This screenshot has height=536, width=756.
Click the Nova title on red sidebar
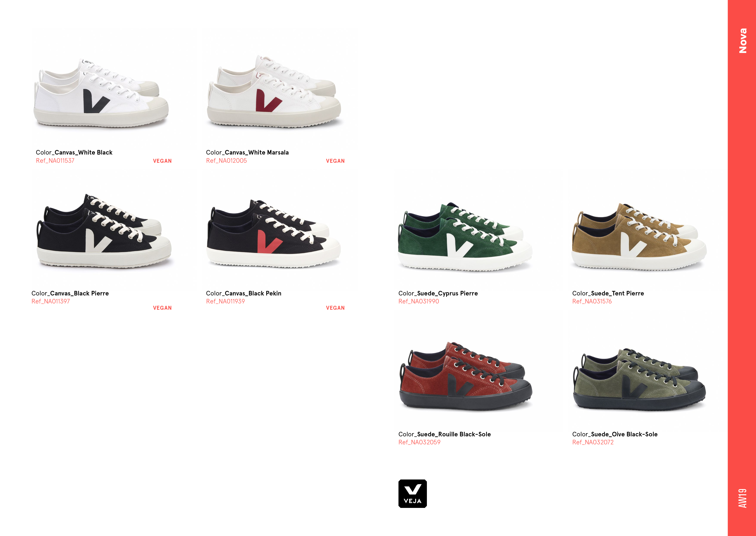point(742,41)
